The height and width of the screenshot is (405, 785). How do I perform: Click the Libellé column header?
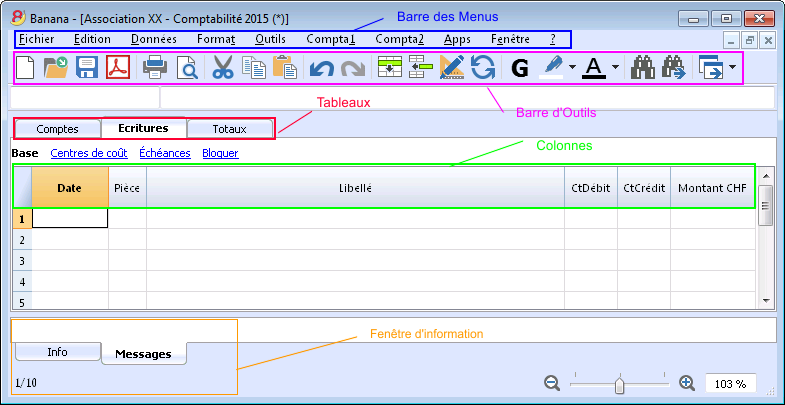click(x=355, y=188)
